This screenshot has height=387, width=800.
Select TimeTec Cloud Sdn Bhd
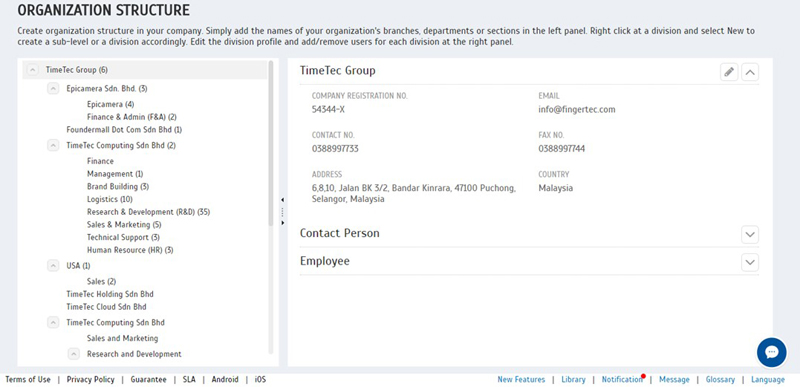click(x=106, y=307)
